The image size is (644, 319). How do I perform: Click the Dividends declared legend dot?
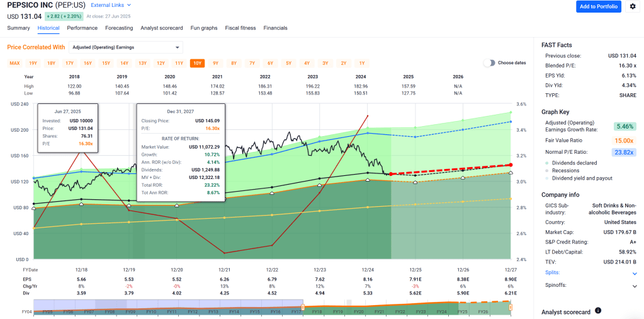click(546, 163)
